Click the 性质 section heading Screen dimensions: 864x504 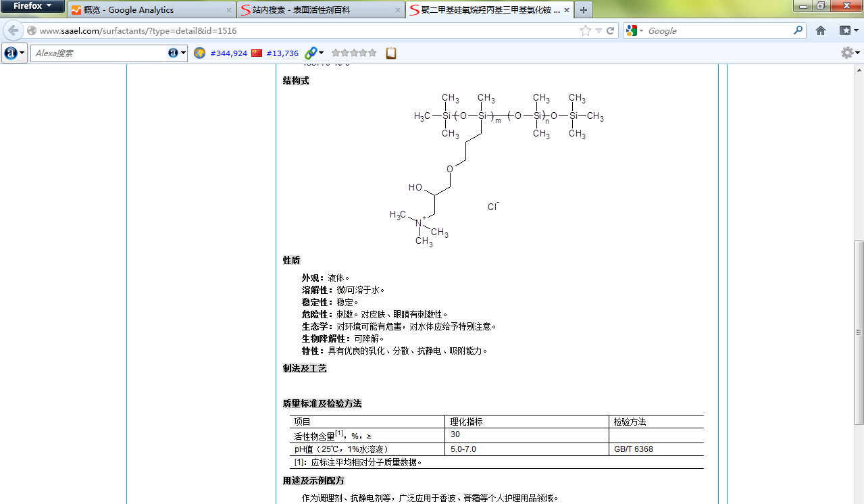pos(292,261)
